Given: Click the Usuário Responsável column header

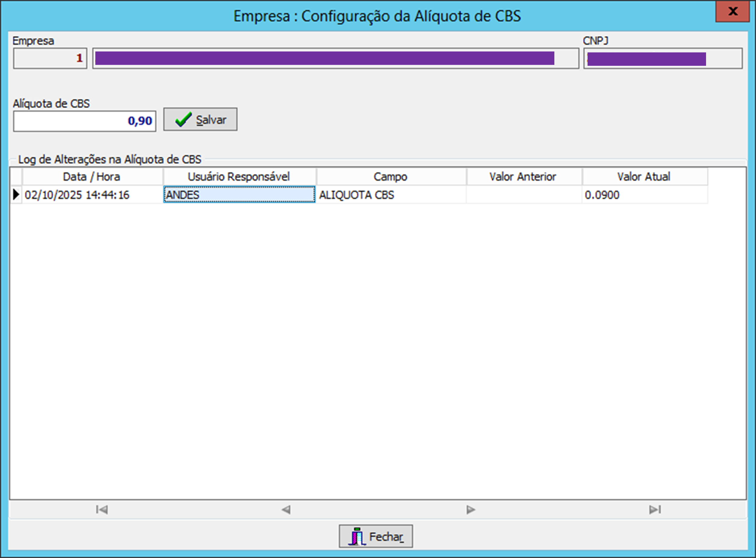Looking at the screenshot, I should 239,177.
